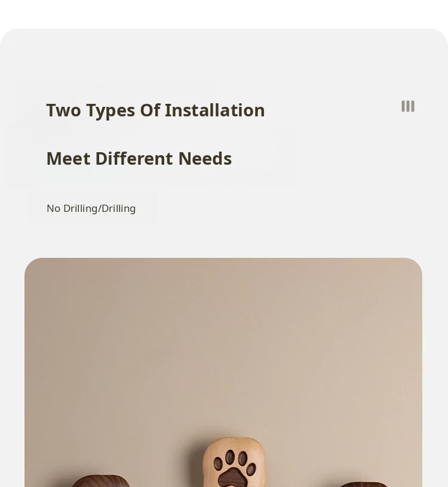Click the three vertical bars icon
Viewport: 448px width, 487px height.
point(408,106)
